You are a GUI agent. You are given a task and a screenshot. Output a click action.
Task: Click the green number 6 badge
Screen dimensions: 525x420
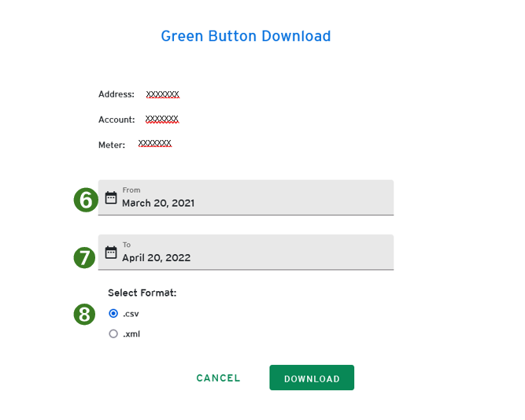85,201
